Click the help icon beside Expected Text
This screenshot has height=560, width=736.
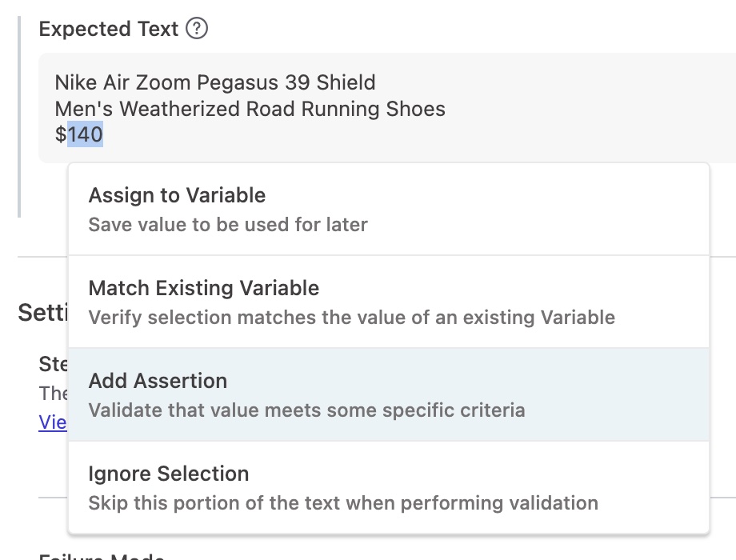click(x=197, y=29)
